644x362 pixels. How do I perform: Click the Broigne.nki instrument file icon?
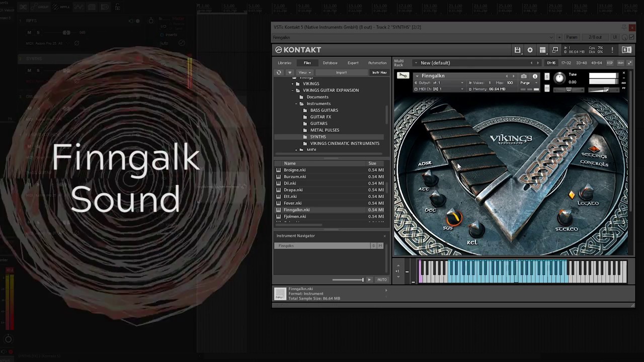coord(278,170)
